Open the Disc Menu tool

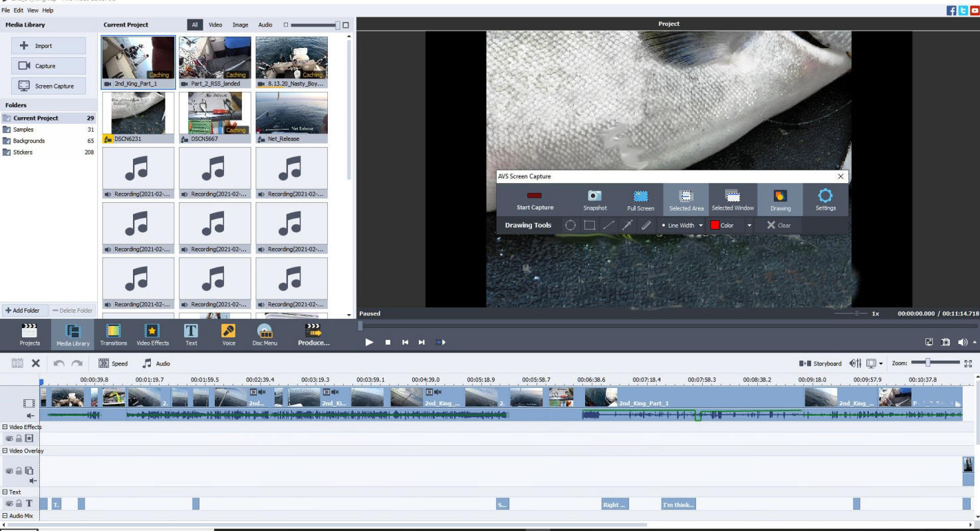coord(265,334)
